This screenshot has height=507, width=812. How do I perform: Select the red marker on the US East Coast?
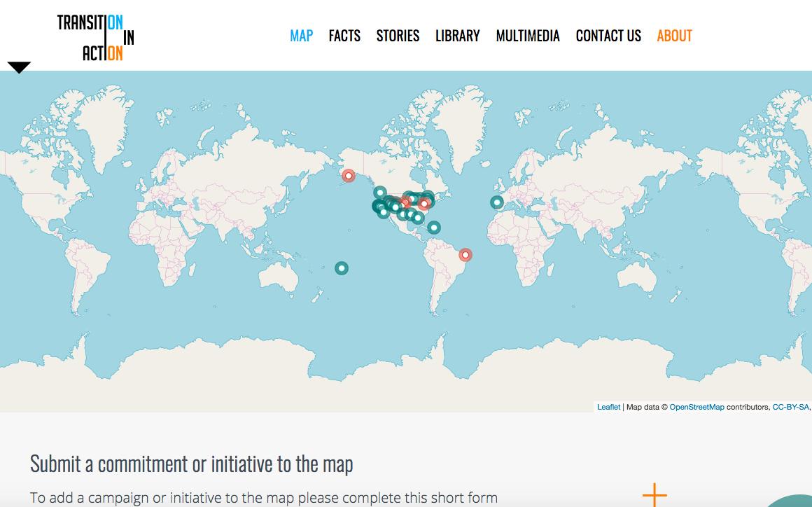424,204
